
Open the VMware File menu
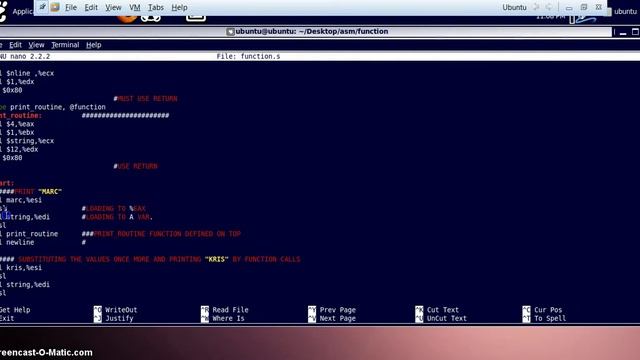click(71, 7)
